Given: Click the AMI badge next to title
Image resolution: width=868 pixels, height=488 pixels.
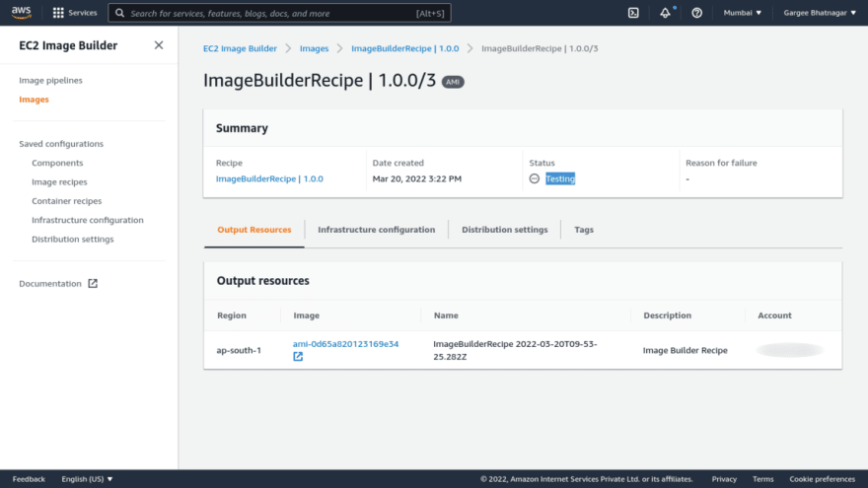Looking at the screenshot, I should click(453, 82).
